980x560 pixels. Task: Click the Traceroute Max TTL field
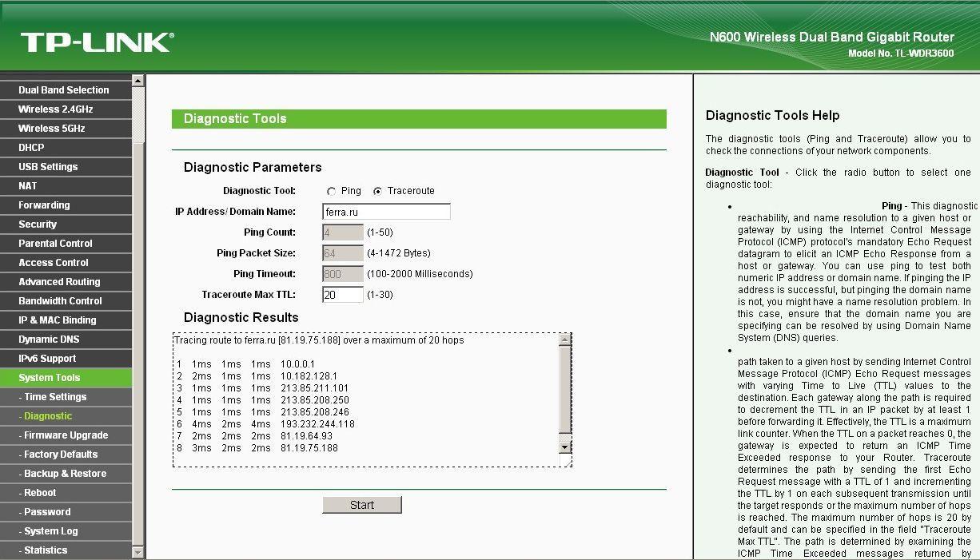[x=342, y=295]
